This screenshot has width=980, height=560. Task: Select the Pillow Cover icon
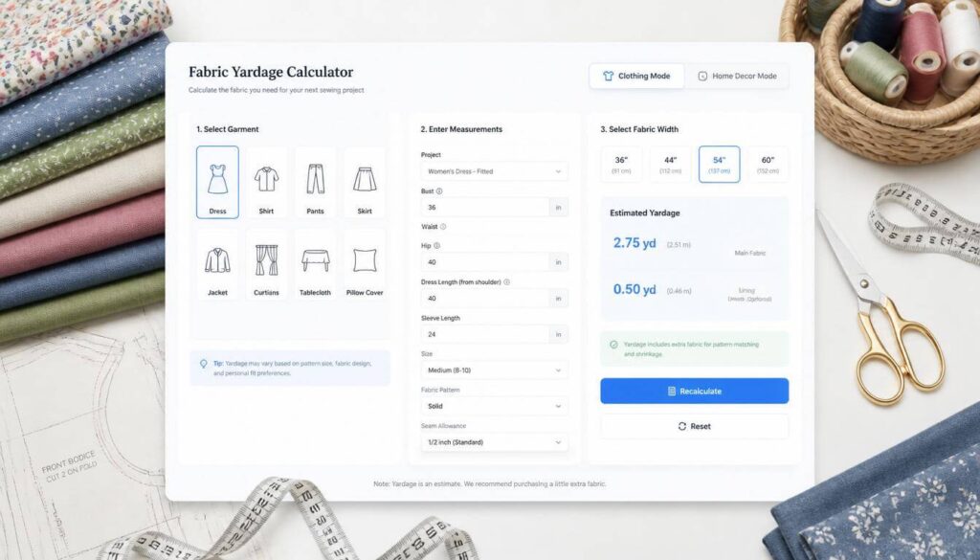(365, 264)
